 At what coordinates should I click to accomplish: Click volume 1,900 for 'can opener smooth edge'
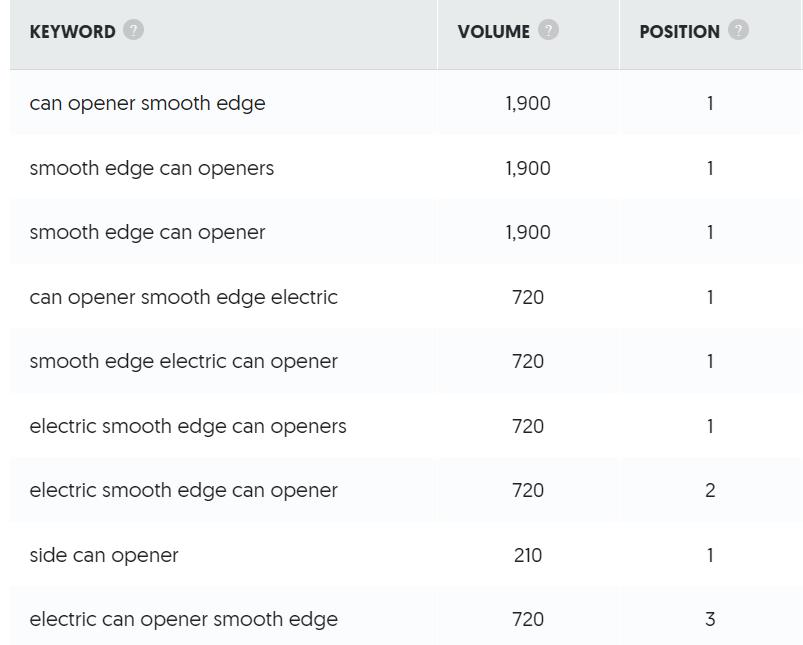(x=528, y=104)
